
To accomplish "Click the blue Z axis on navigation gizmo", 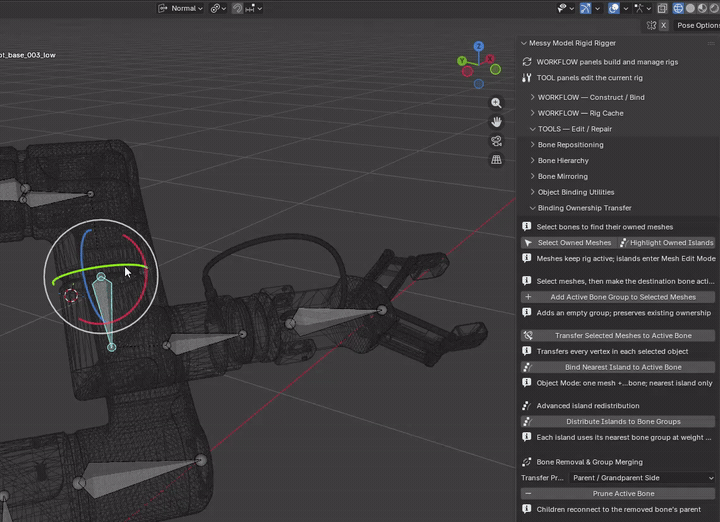I will 478,46.
